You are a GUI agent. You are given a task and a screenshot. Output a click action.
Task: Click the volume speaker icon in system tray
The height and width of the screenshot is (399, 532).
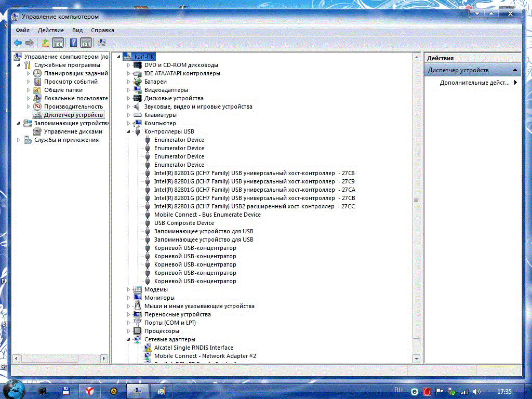(477, 391)
